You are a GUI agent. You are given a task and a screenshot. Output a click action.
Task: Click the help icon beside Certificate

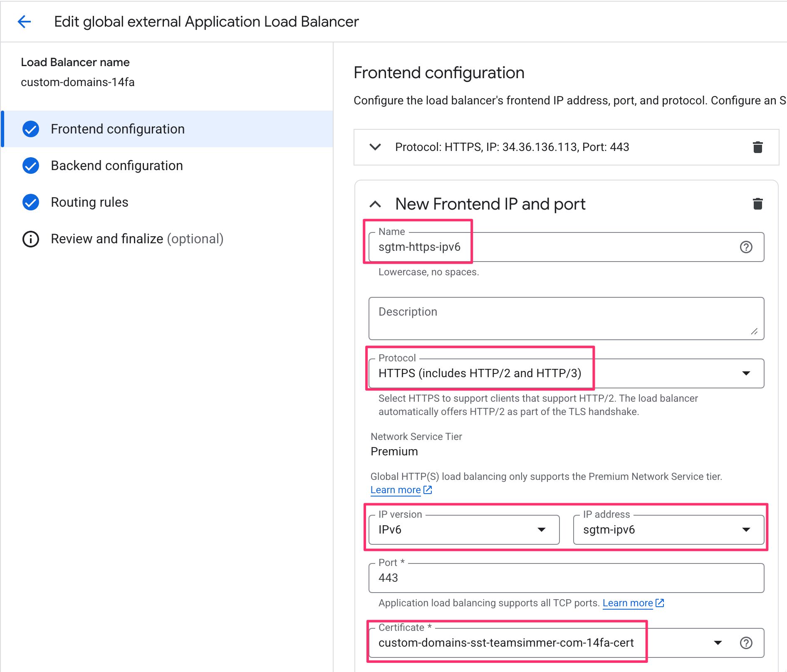click(x=746, y=643)
